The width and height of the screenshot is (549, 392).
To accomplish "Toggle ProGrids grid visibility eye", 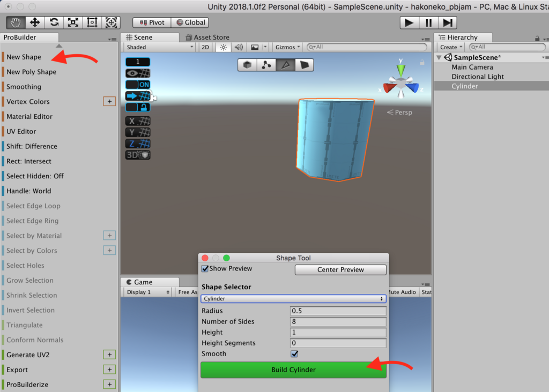I will coord(138,73).
